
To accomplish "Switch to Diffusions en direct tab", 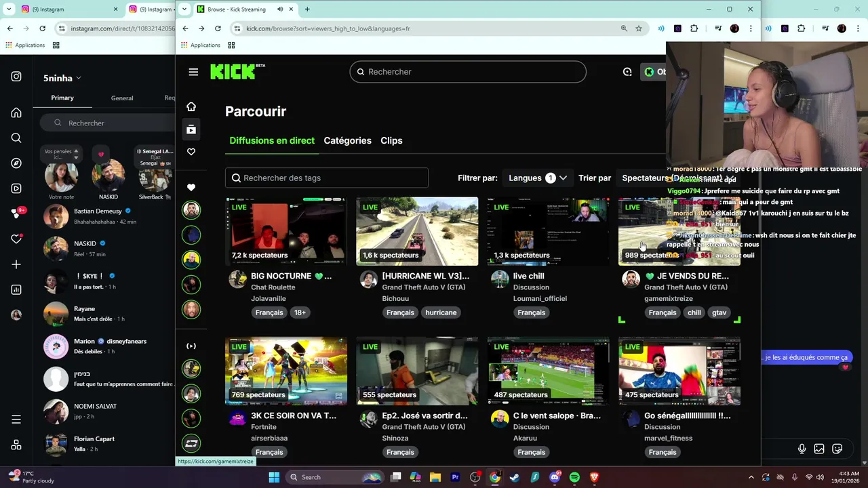I will pos(272,140).
